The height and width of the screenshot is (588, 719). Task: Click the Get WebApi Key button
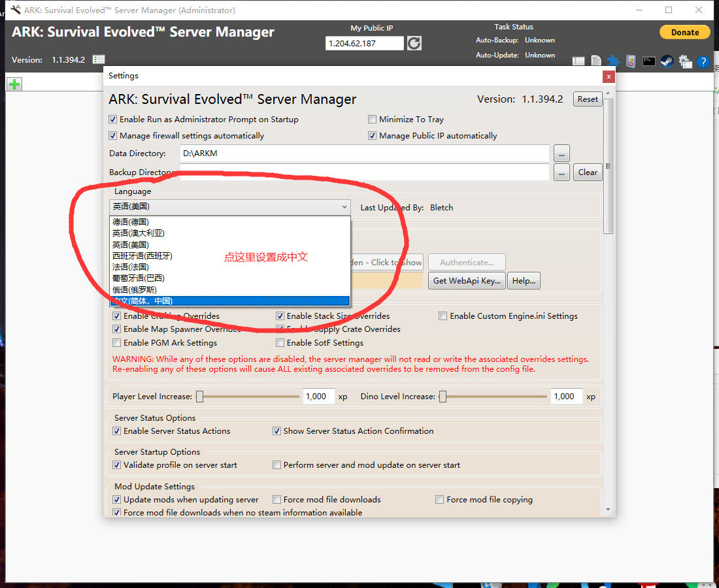point(467,281)
